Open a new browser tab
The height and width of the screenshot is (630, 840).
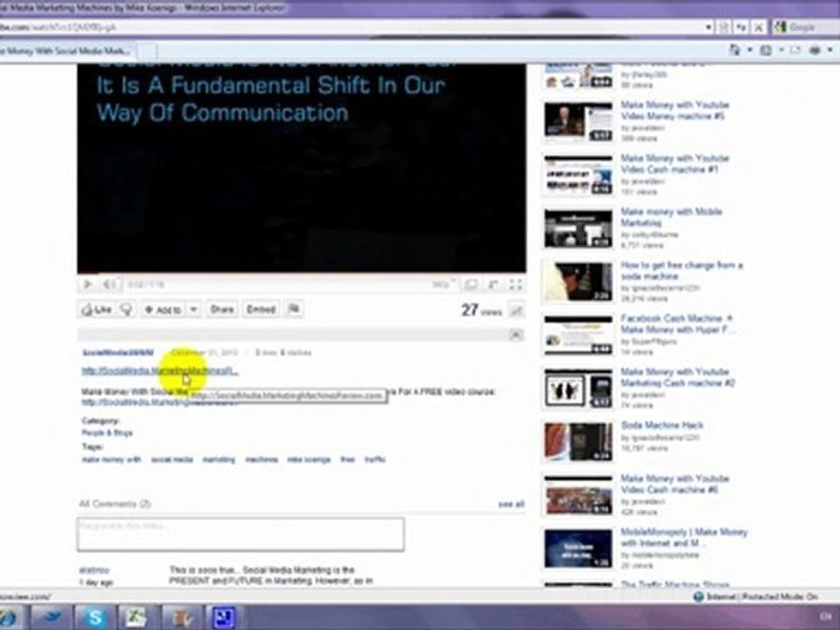tap(148, 52)
